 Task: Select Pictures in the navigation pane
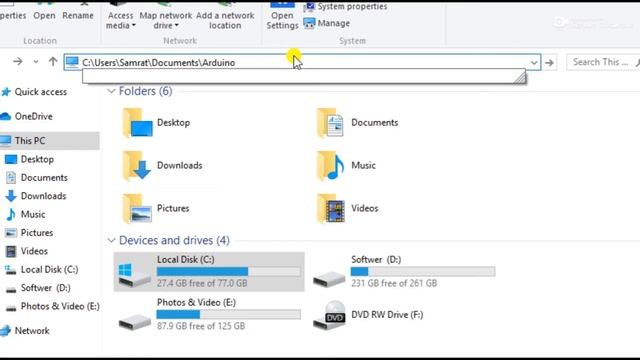click(x=29, y=233)
